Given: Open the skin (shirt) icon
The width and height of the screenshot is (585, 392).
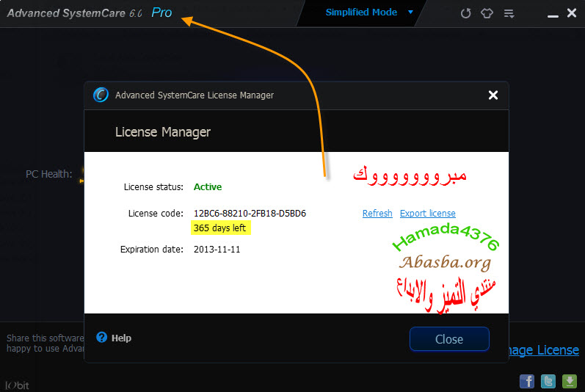Looking at the screenshot, I should pyautogui.click(x=487, y=13).
